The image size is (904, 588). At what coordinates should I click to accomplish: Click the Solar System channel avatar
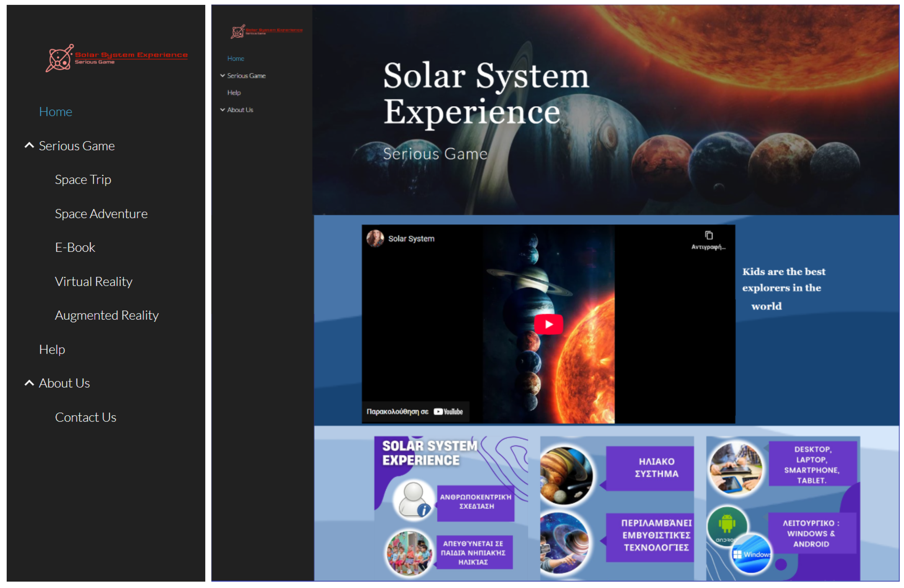[x=375, y=239]
